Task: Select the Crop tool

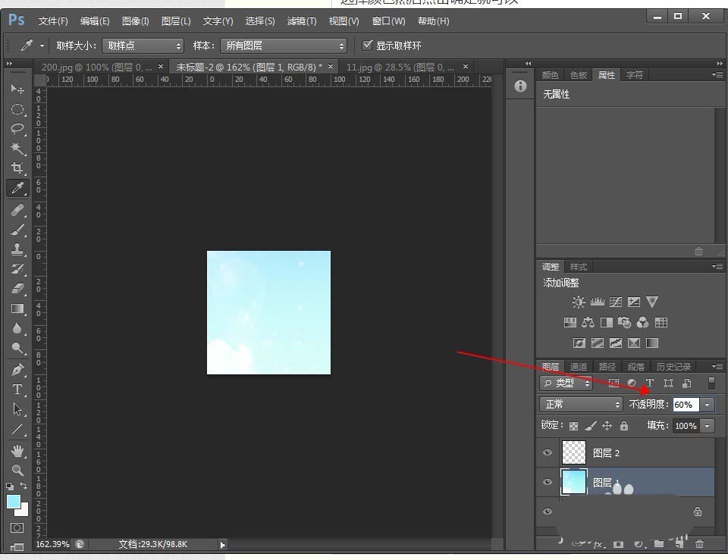Action: (x=17, y=167)
